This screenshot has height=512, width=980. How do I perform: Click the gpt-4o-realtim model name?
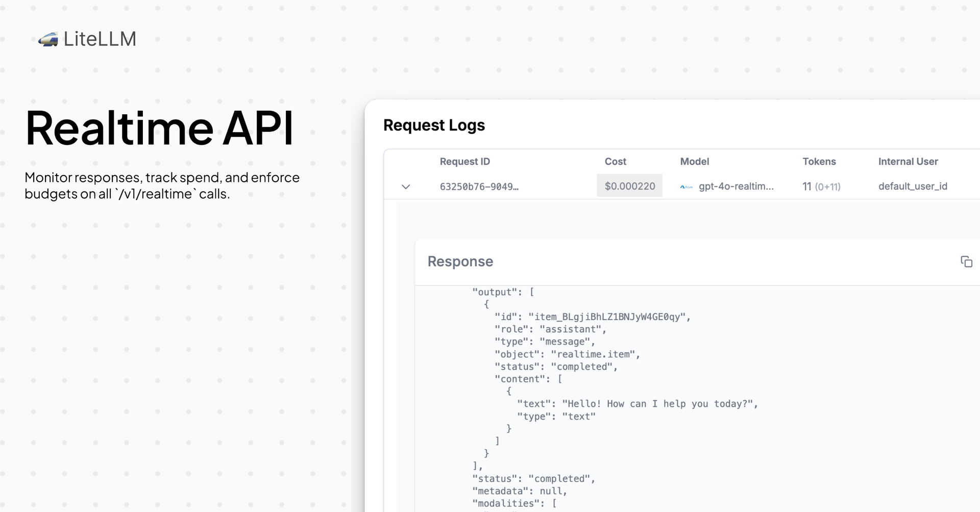coord(736,186)
